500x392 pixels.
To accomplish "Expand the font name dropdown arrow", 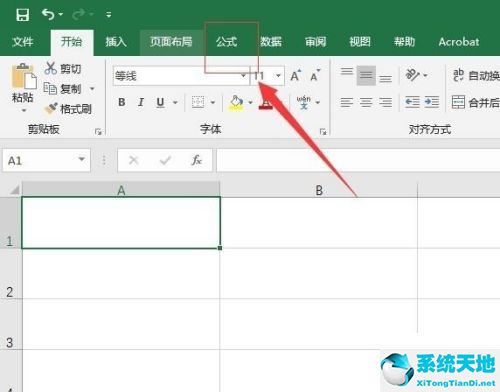I will pos(244,76).
